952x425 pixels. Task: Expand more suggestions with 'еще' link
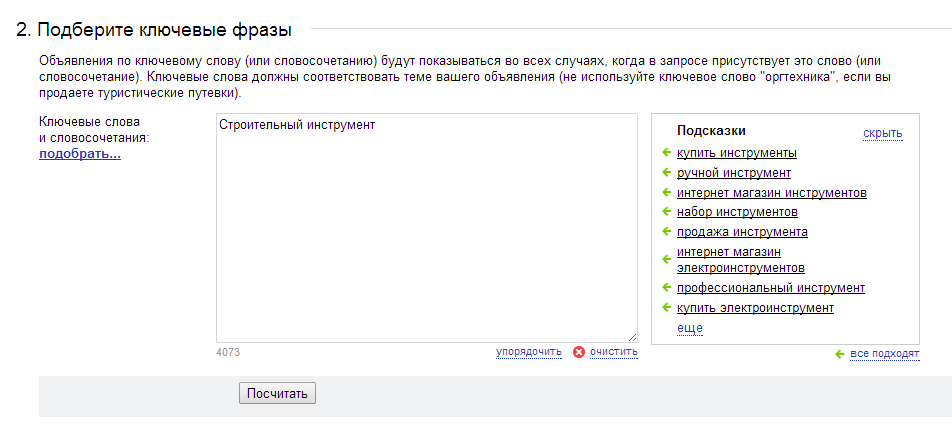click(690, 328)
